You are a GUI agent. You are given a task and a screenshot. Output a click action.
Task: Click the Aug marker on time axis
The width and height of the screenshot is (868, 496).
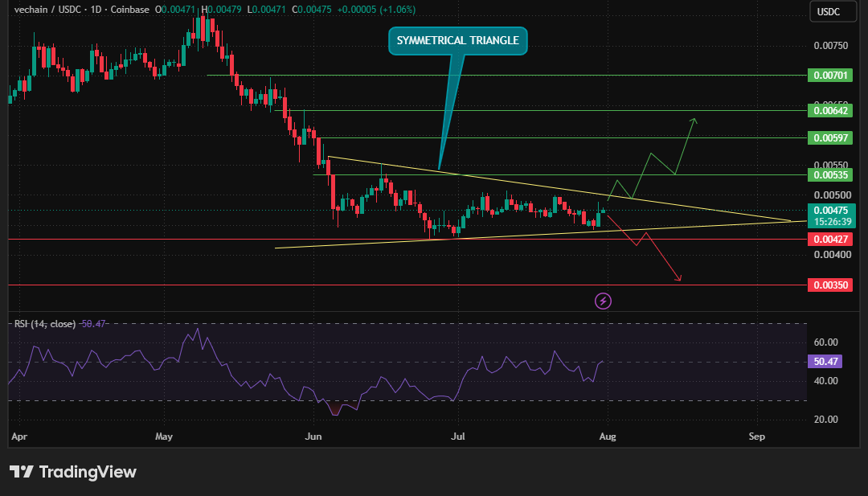[608, 437]
